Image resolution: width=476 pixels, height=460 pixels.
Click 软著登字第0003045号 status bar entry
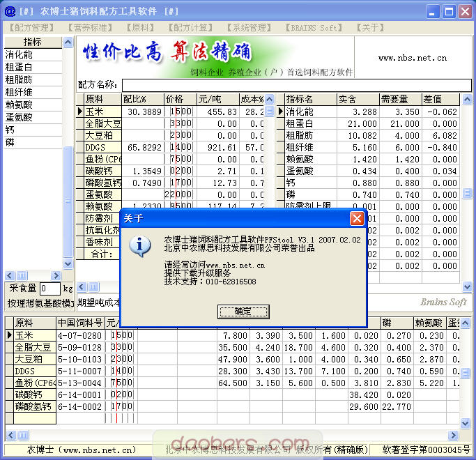426,450
